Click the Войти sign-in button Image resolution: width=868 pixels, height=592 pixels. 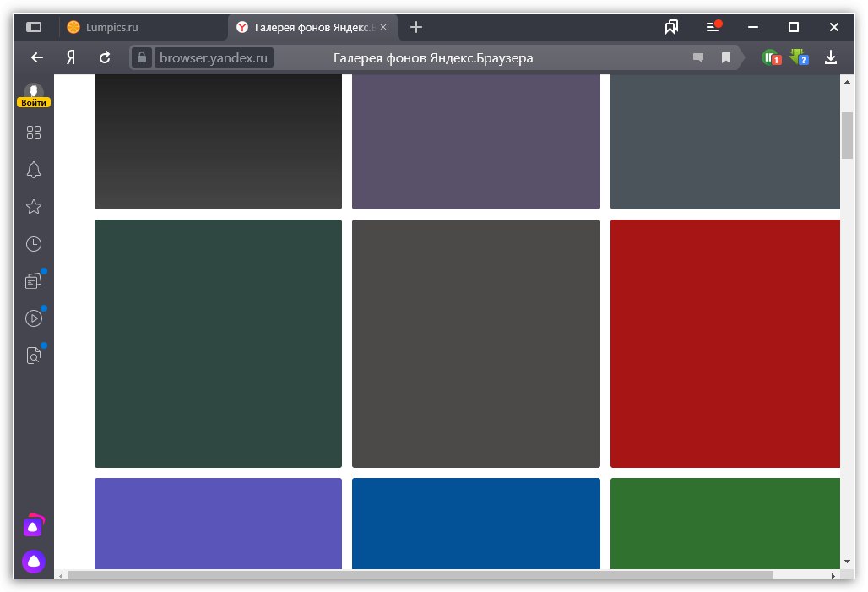34,102
